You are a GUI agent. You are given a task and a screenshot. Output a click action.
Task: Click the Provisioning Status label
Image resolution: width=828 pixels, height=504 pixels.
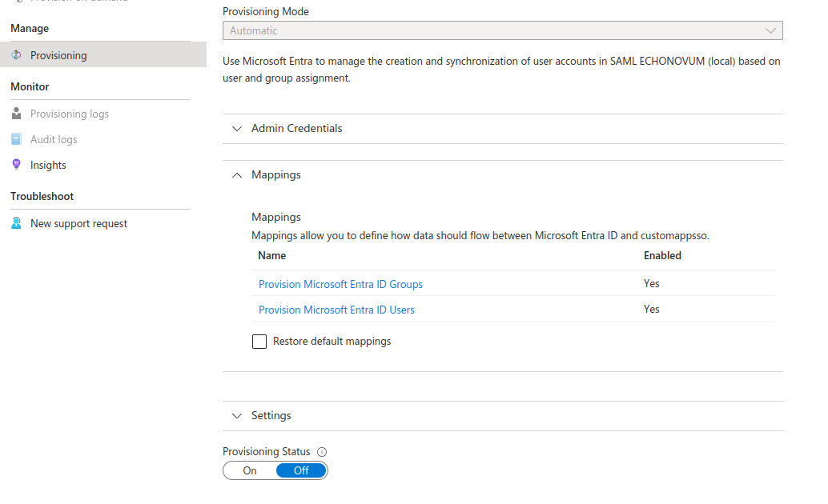(266, 451)
